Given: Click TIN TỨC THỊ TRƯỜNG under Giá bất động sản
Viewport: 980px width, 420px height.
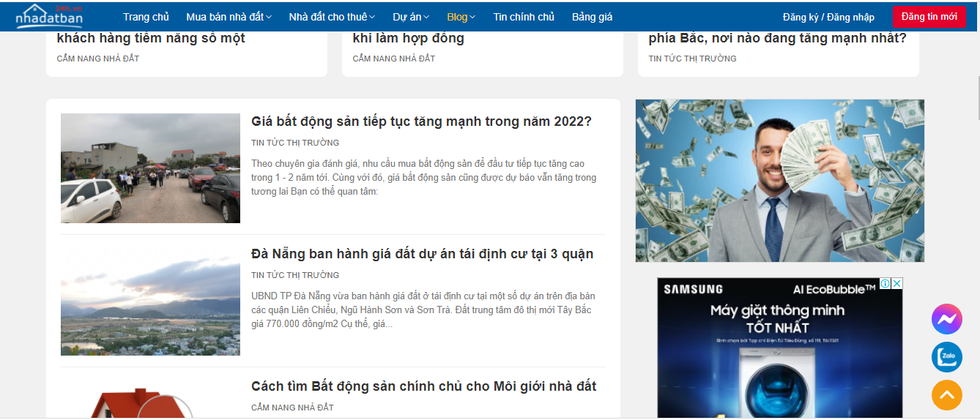Looking at the screenshot, I should pyautogui.click(x=295, y=143).
